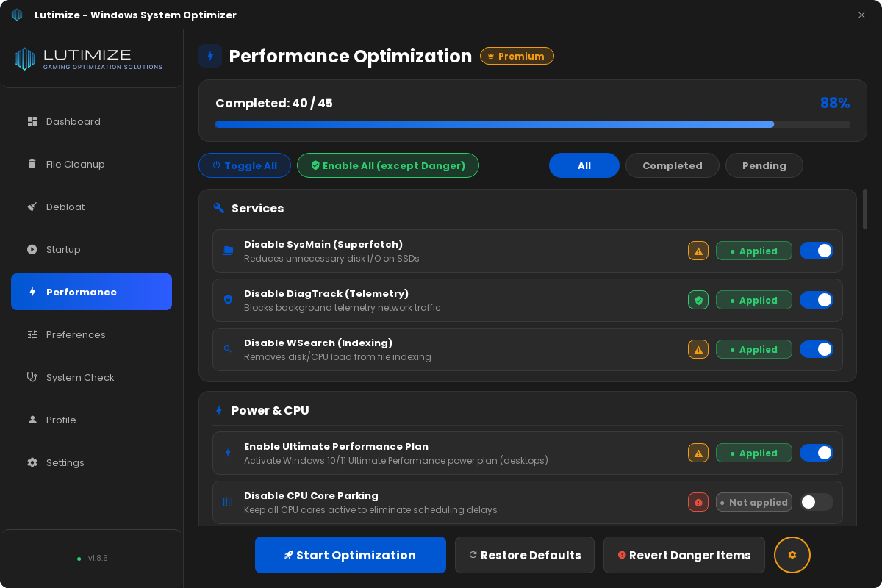
Task: Click the CPU Core Parking grid icon
Action: [x=228, y=502]
